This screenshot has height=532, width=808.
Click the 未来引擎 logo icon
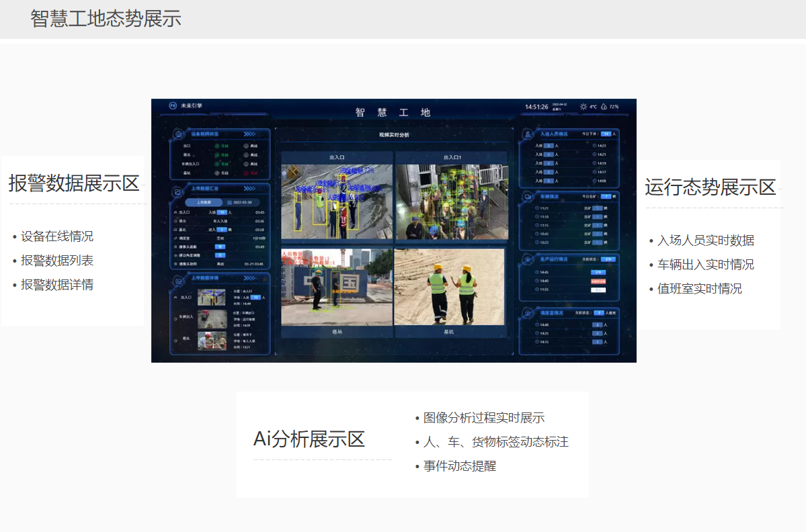(x=172, y=105)
